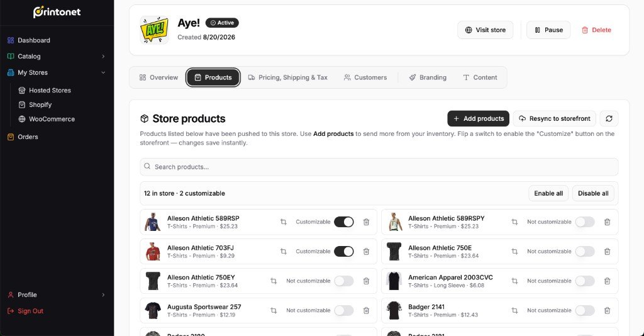Focus the Search products field

point(379,167)
